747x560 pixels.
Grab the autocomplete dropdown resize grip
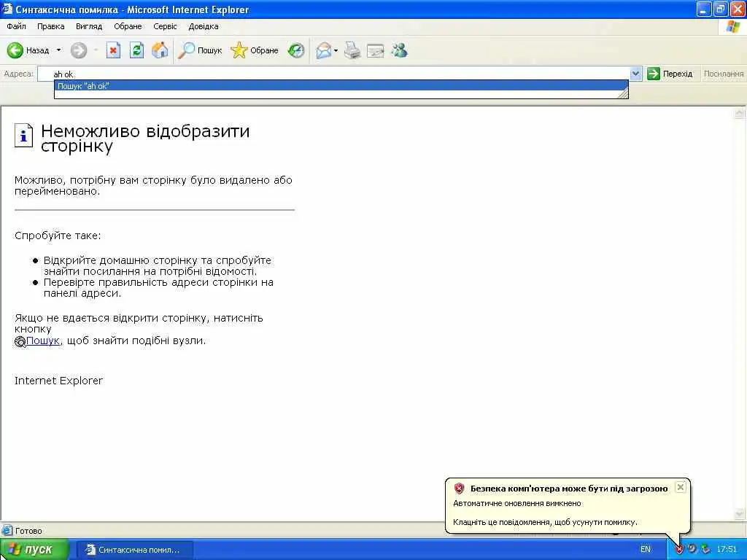point(623,94)
